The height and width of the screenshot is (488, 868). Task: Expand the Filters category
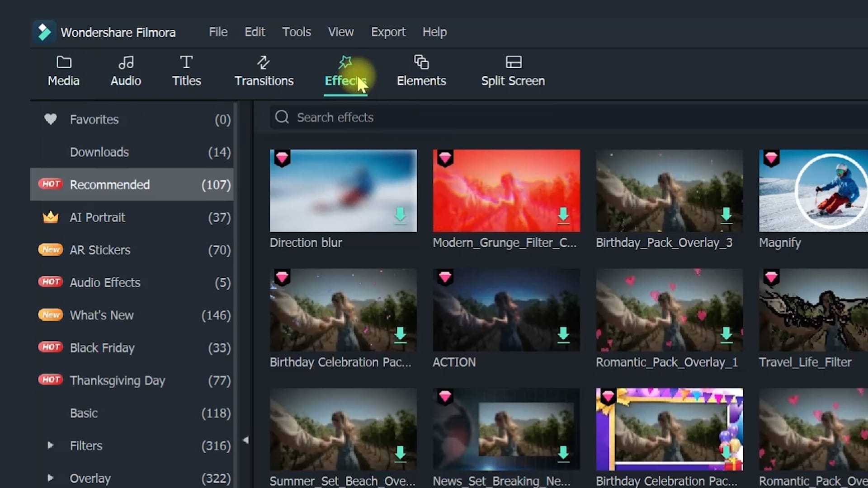pyautogui.click(x=51, y=446)
